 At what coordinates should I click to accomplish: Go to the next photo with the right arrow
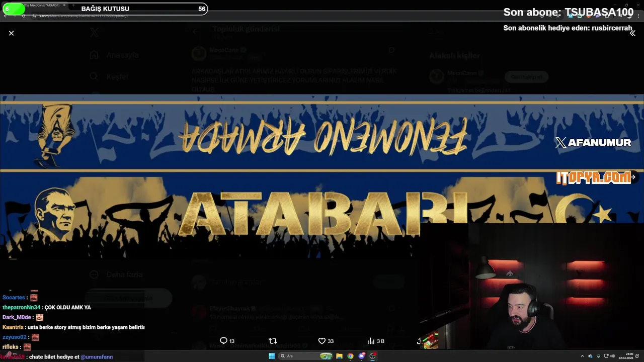pos(633,177)
